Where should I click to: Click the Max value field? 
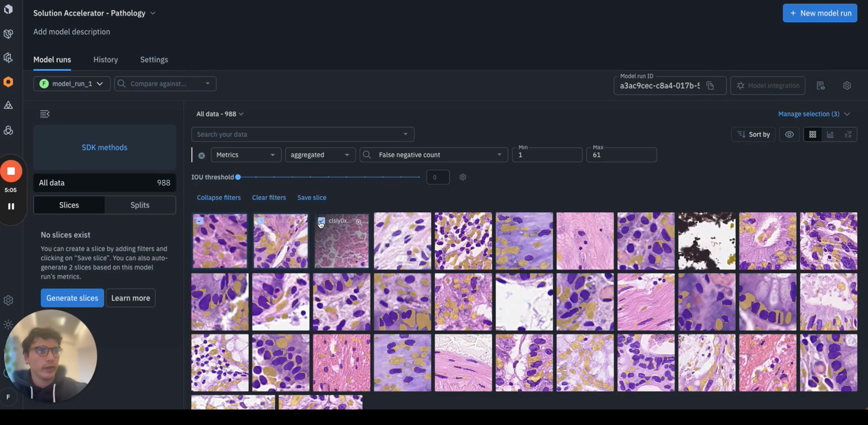[621, 155]
